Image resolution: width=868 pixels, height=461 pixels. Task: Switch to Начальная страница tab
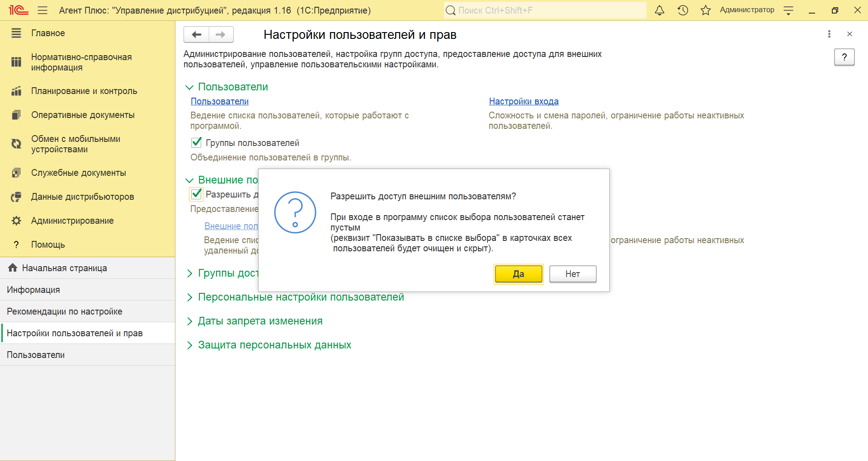click(64, 268)
